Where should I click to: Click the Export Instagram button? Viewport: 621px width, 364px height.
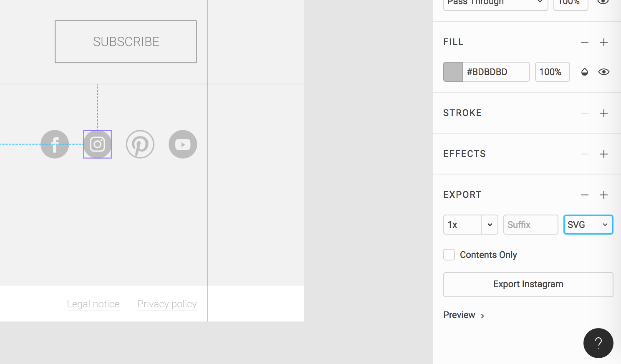pos(528,284)
